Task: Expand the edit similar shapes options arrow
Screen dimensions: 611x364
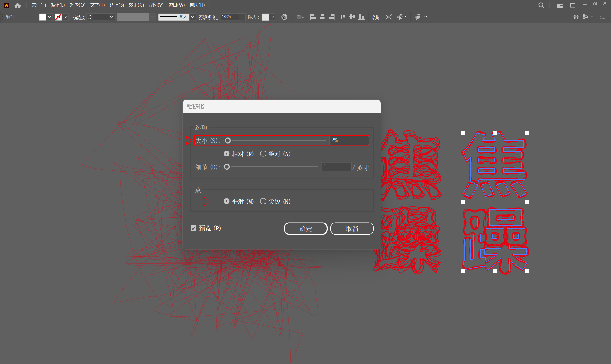Action: coord(426,17)
